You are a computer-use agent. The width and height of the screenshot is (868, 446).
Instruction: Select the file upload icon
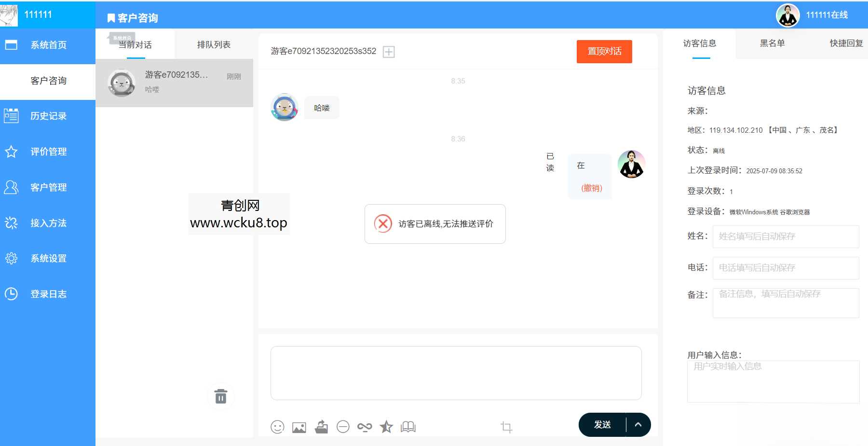pyautogui.click(x=321, y=427)
